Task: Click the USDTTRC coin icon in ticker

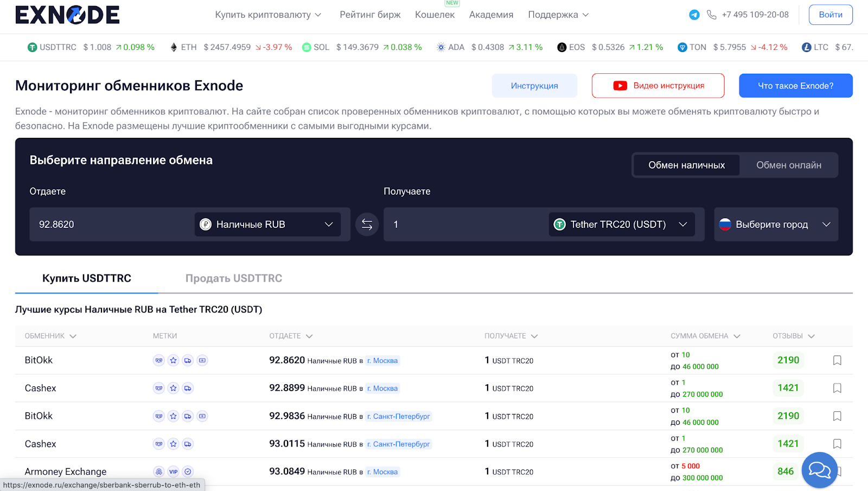Action: coord(32,47)
